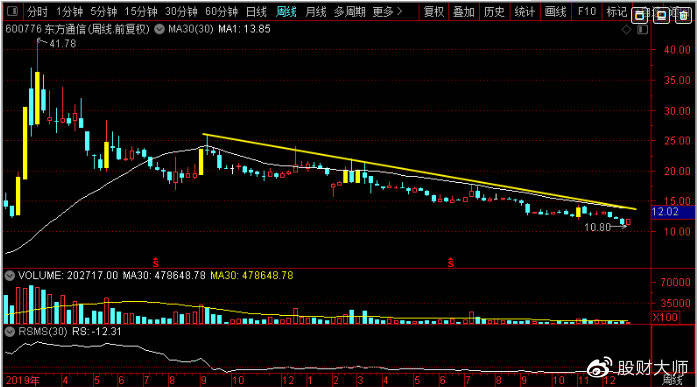Viewport: 697px width, 387px height.
Task: Select the highlighted 周线 weekly tab
Action: (x=286, y=12)
